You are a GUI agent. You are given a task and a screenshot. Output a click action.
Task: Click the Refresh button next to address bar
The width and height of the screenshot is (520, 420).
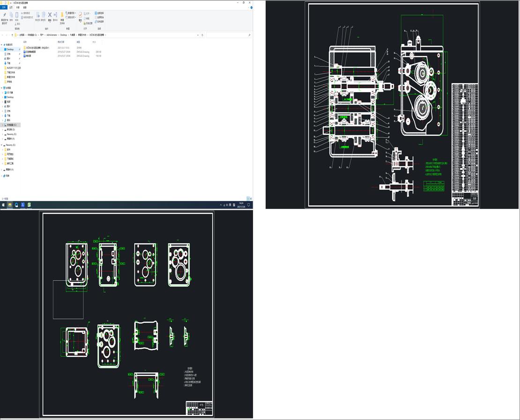pos(202,35)
